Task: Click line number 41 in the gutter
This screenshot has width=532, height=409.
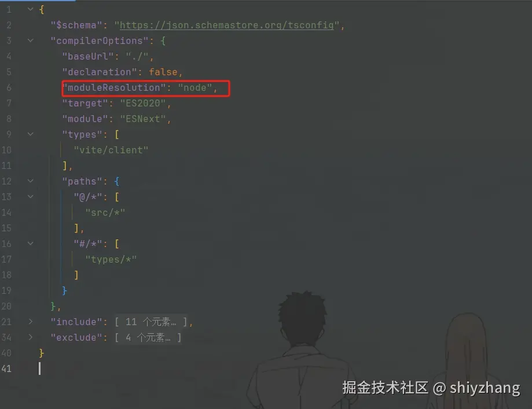Action: click(6, 369)
